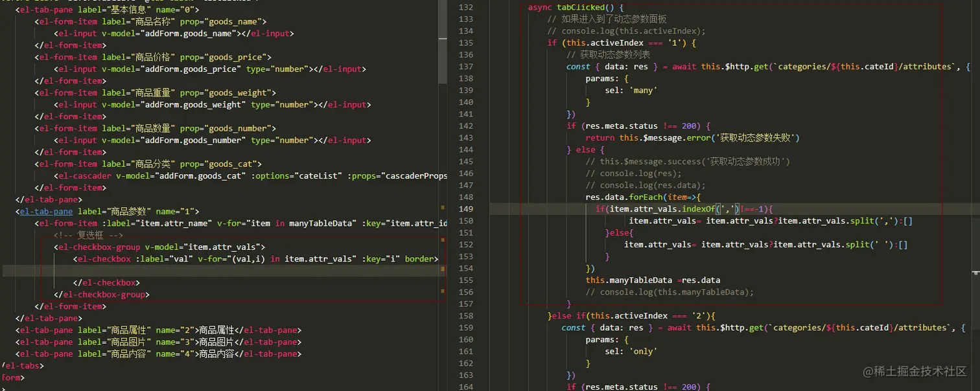The width and height of the screenshot is (980, 391).
Task: Click line number 158 in the gutter
Action: 465,316
